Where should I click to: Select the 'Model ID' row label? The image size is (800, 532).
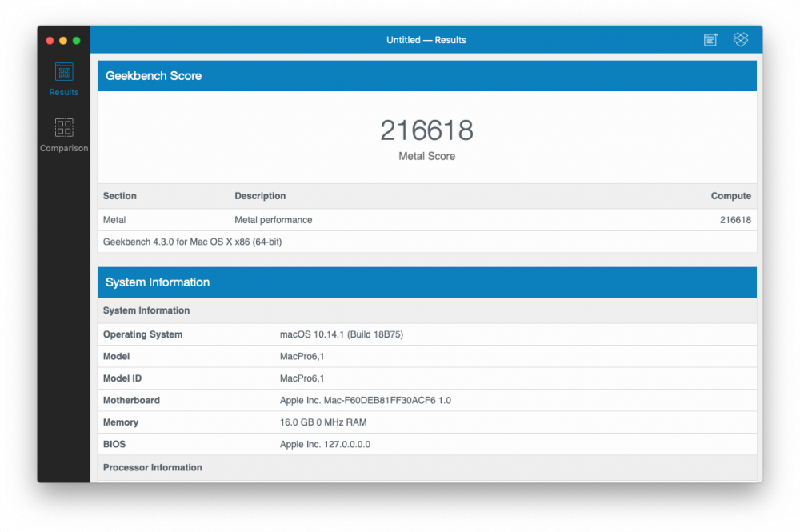122,378
